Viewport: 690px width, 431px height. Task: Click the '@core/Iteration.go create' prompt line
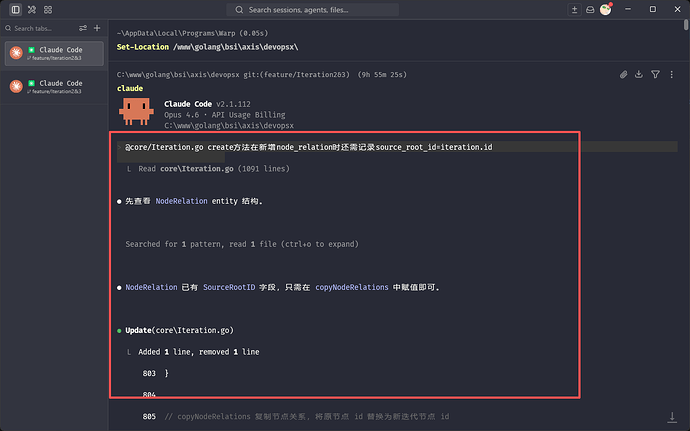pos(308,147)
